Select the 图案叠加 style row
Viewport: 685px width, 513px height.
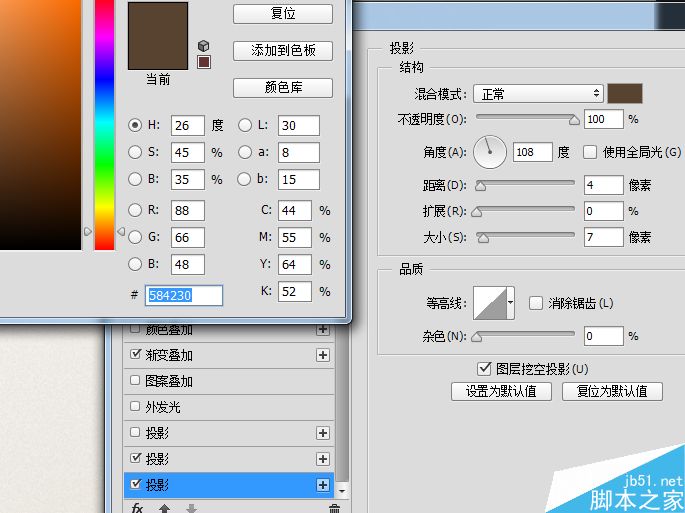[x=229, y=381]
